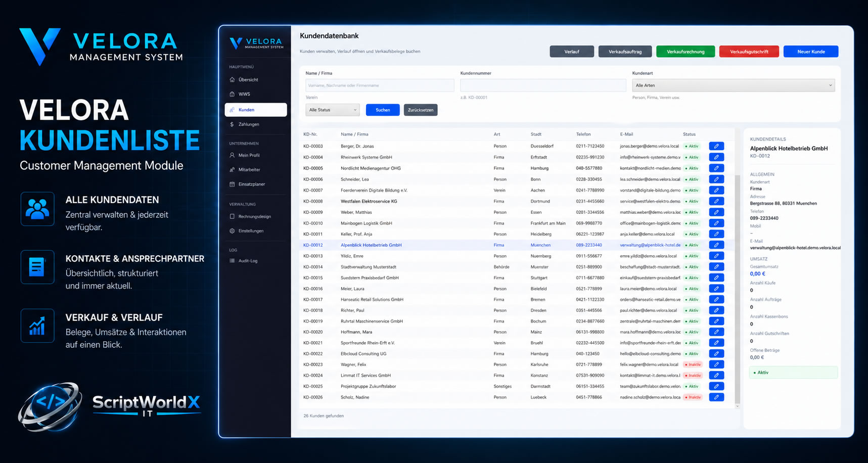Click 'Bergstrasse 88, 80331 Muenchen' address in details
This screenshot has width=868, height=463.
tap(783, 203)
